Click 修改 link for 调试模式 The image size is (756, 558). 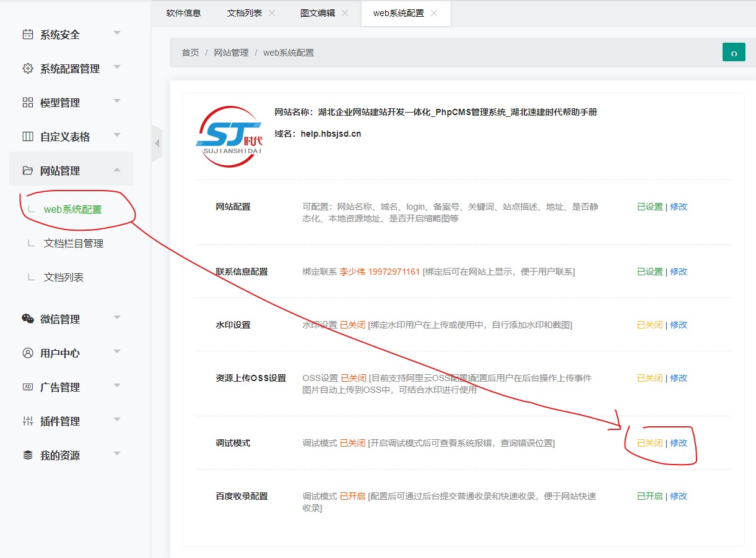click(x=679, y=443)
